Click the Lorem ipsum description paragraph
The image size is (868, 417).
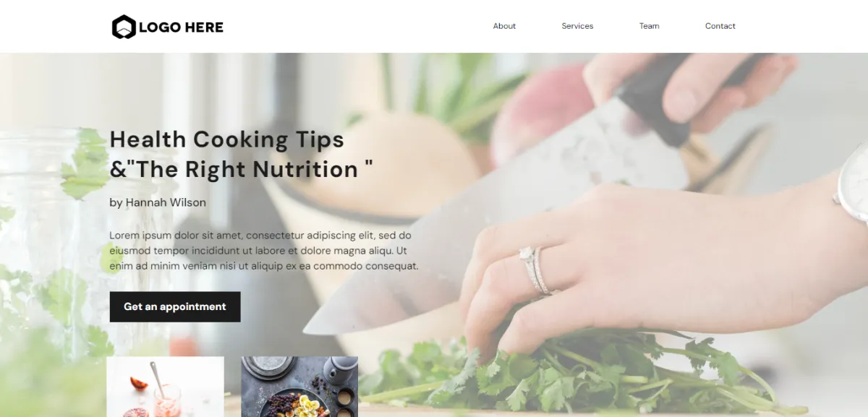coord(264,251)
